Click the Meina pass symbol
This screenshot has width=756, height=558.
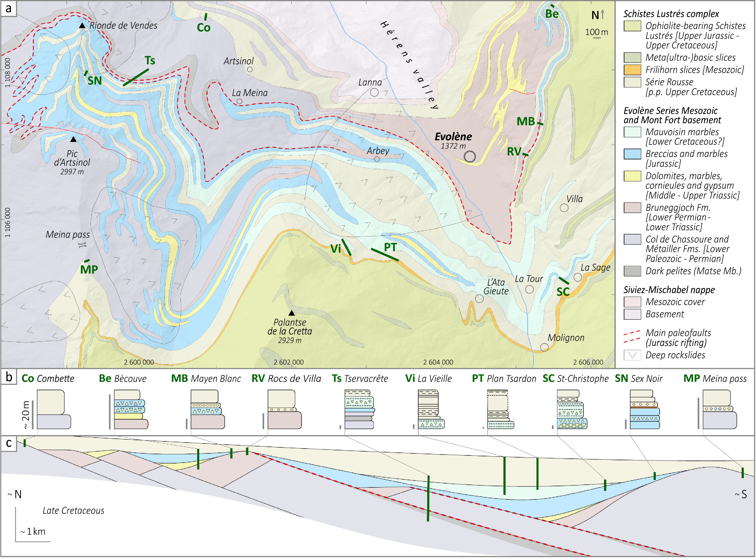83,245
